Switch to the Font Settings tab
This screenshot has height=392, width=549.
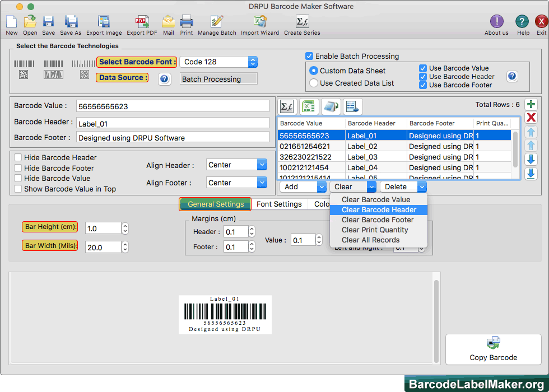point(280,204)
